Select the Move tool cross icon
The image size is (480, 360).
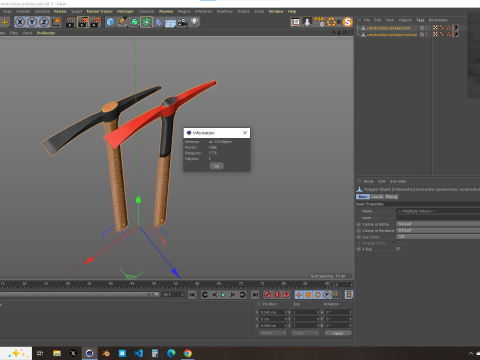(x=5, y=22)
